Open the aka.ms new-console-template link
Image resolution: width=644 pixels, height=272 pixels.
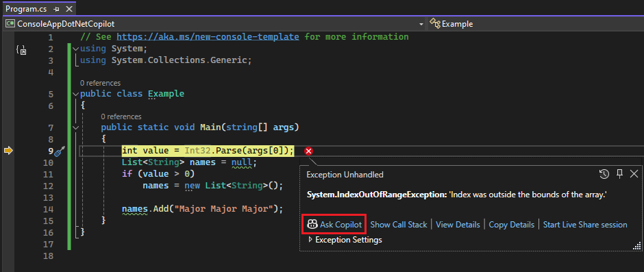[208, 37]
